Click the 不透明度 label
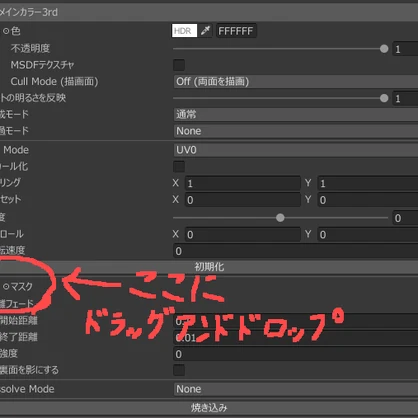 click(x=30, y=48)
